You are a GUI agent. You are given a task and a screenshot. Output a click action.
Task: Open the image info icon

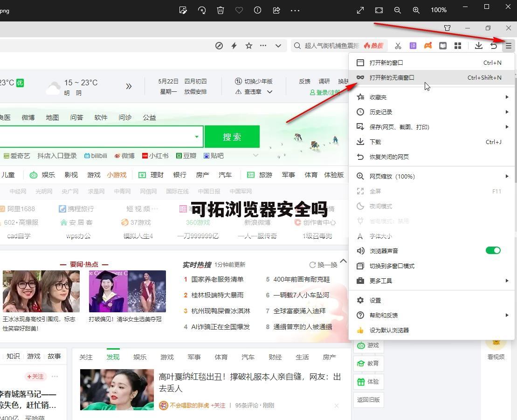pyautogui.click(x=257, y=10)
